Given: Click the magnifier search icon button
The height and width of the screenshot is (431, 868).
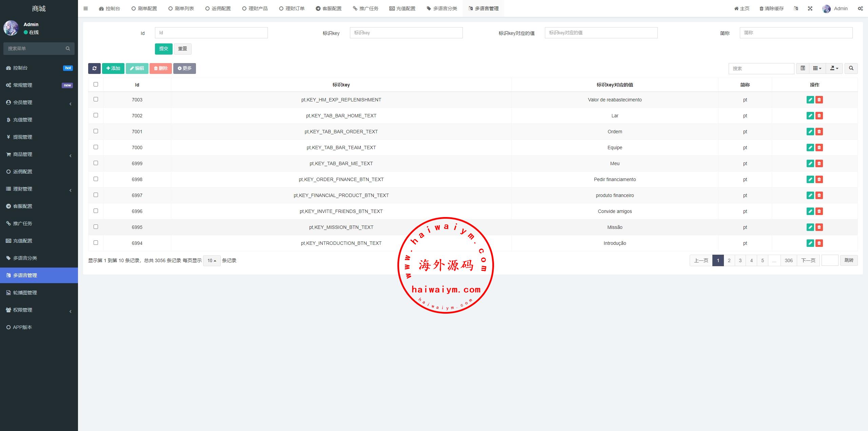Looking at the screenshot, I should tap(851, 68).
